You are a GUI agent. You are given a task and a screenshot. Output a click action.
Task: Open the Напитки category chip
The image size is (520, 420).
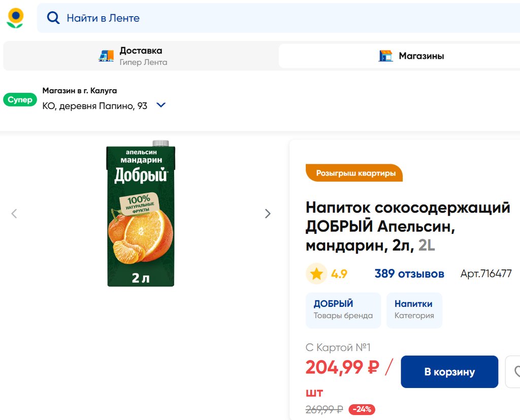click(x=414, y=310)
